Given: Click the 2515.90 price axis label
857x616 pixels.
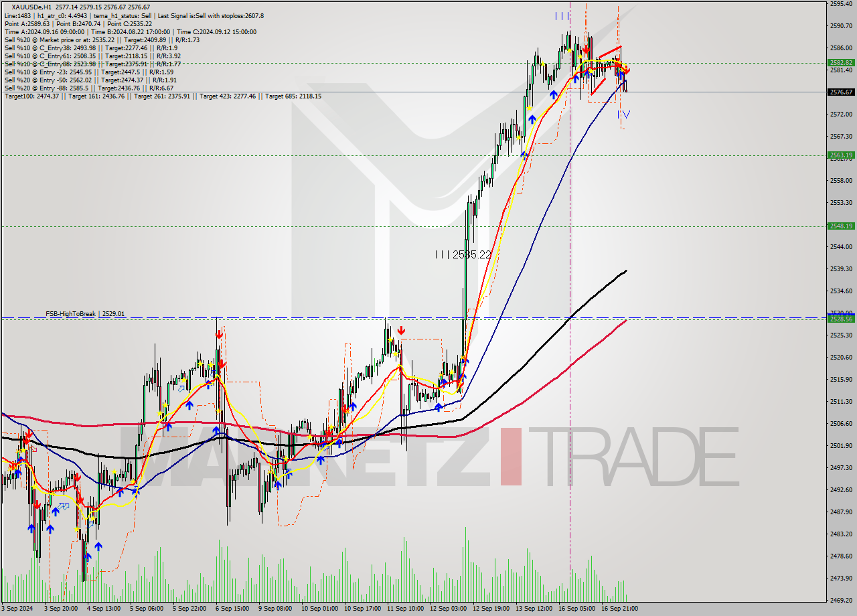Looking at the screenshot, I should (841, 380).
